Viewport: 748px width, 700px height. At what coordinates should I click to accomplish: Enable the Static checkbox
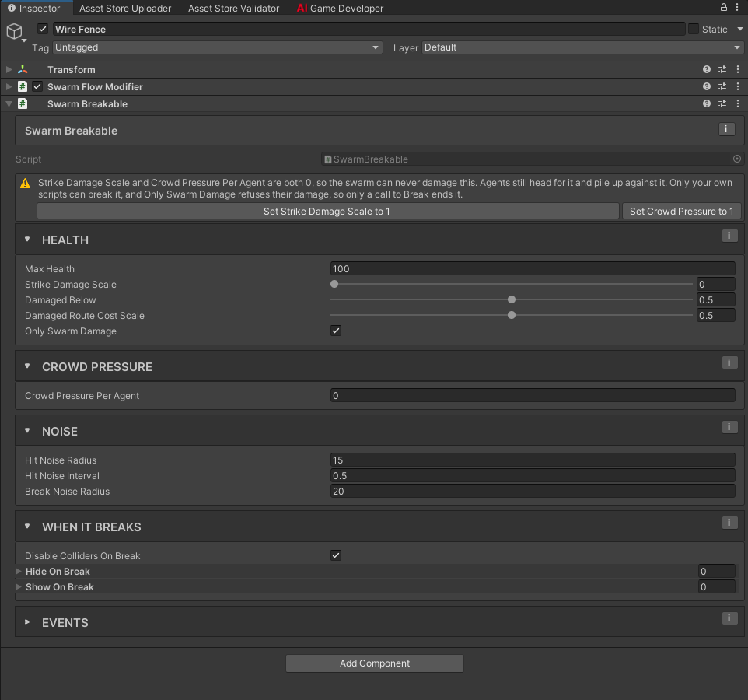[x=694, y=29]
